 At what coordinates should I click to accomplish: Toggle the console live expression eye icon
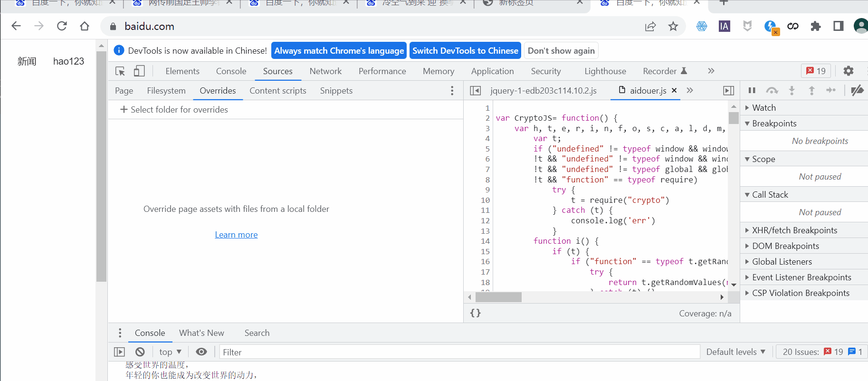[x=201, y=352]
